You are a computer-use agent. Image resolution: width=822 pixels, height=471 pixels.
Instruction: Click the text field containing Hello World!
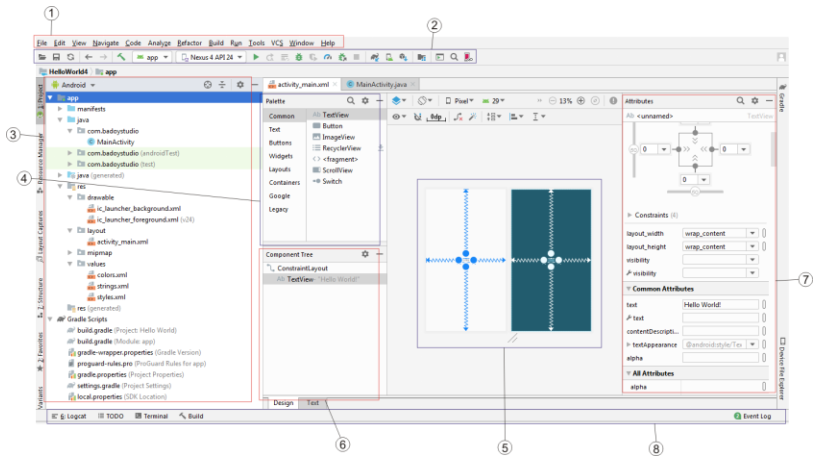(720, 304)
